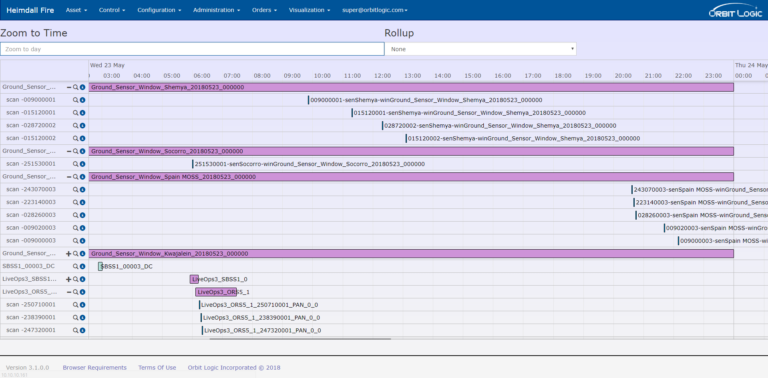Viewport: 768px width, 378px height.
Task: Expand the Kwajalein ground sensor group
Action: tap(69, 254)
